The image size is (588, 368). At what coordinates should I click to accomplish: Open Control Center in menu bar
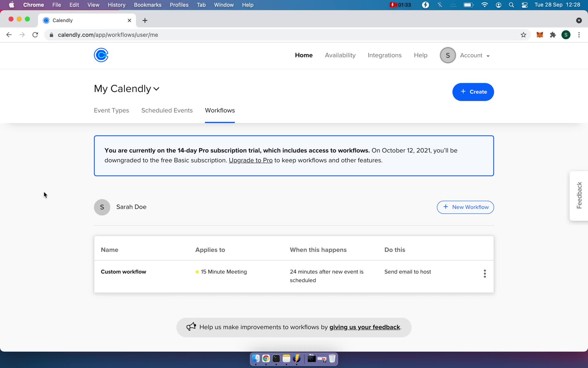tap(525, 5)
